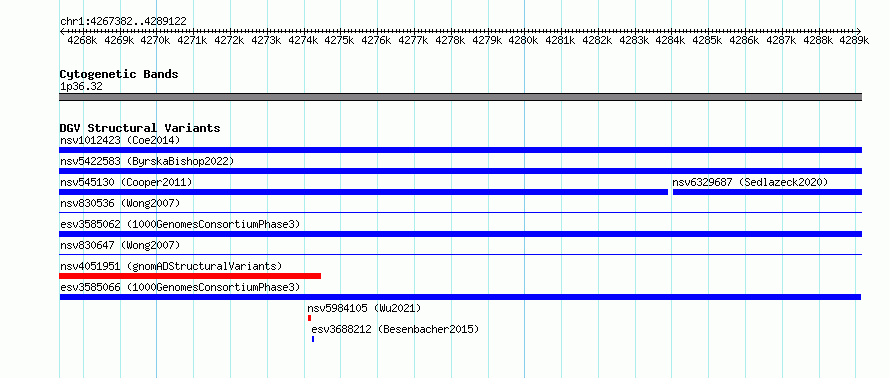Select the small red nsv5984105 variant mark
Image resolution: width=890 pixels, height=378 pixels.
tap(309, 318)
